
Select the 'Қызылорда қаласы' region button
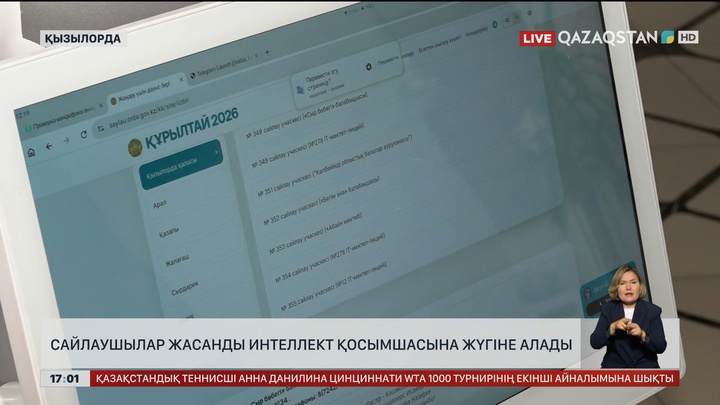[x=181, y=165]
